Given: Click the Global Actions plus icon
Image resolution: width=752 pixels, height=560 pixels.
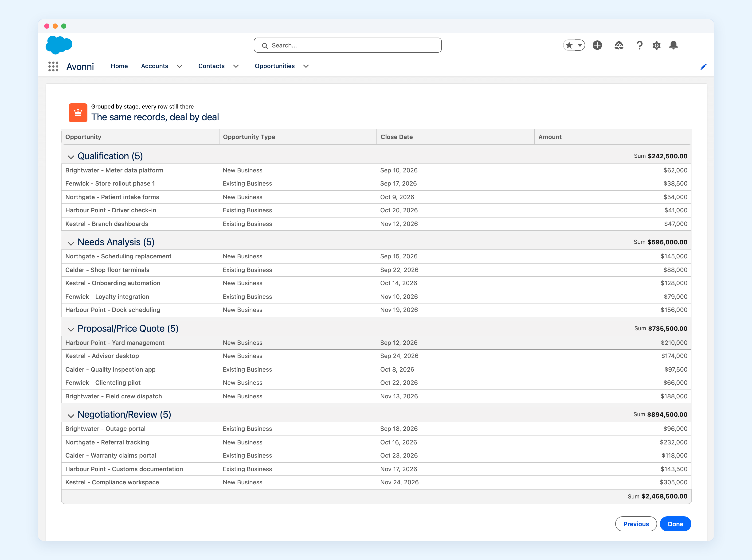Looking at the screenshot, I should click(x=597, y=45).
